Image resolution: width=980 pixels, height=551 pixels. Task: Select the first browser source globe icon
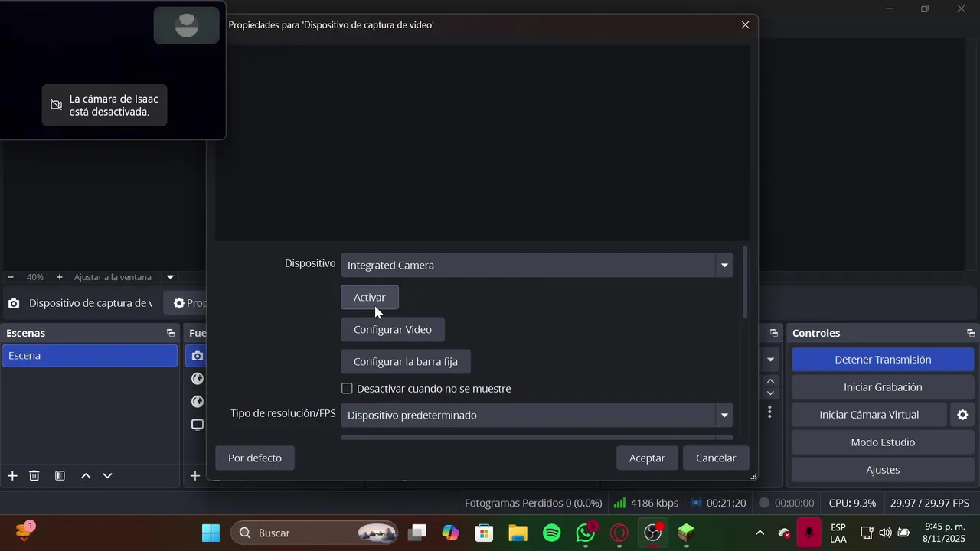[198, 379]
